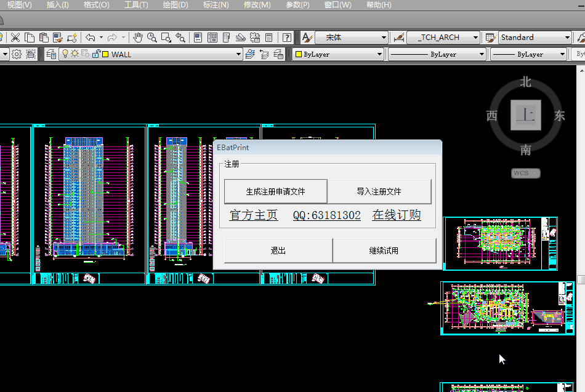The width and height of the screenshot is (585, 392).
Task: Open the WALL layer dropdown list
Action: 239,54
